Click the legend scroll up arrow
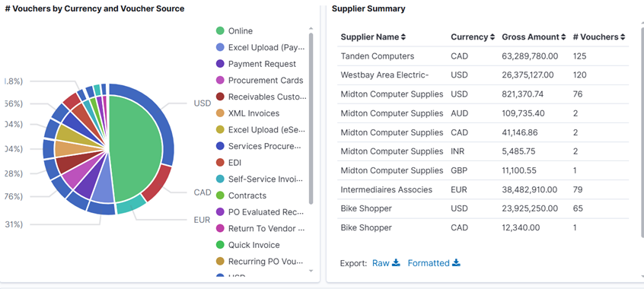Image resolution: width=644 pixels, height=289 pixels. [311, 28]
